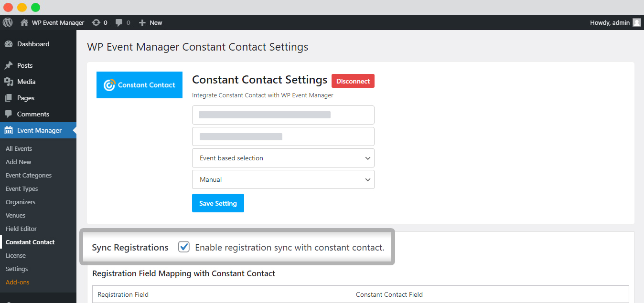Image resolution: width=644 pixels, height=303 pixels.
Task: Click the admin avatar icon
Action: pos(637,22)
